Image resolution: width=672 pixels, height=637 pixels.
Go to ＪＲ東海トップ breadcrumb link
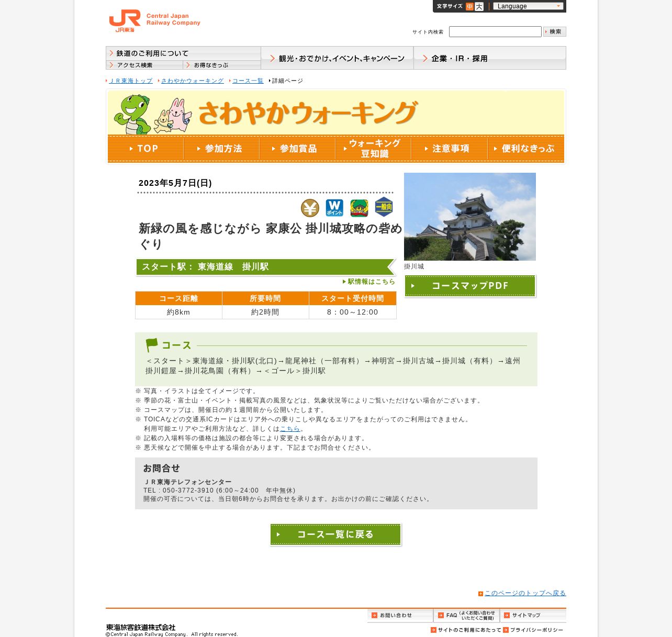[131, 81]
